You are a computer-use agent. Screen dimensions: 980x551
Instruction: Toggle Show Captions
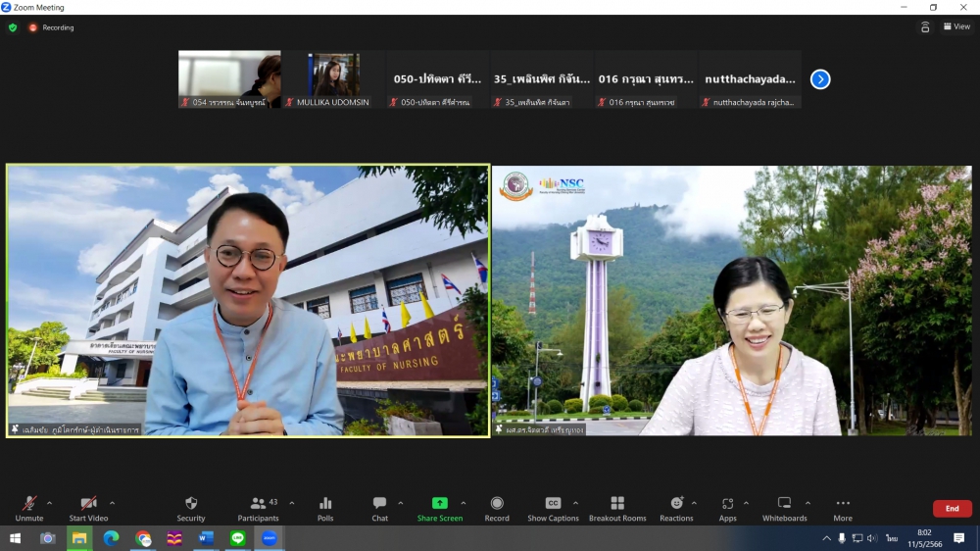(x=553, y=503)
